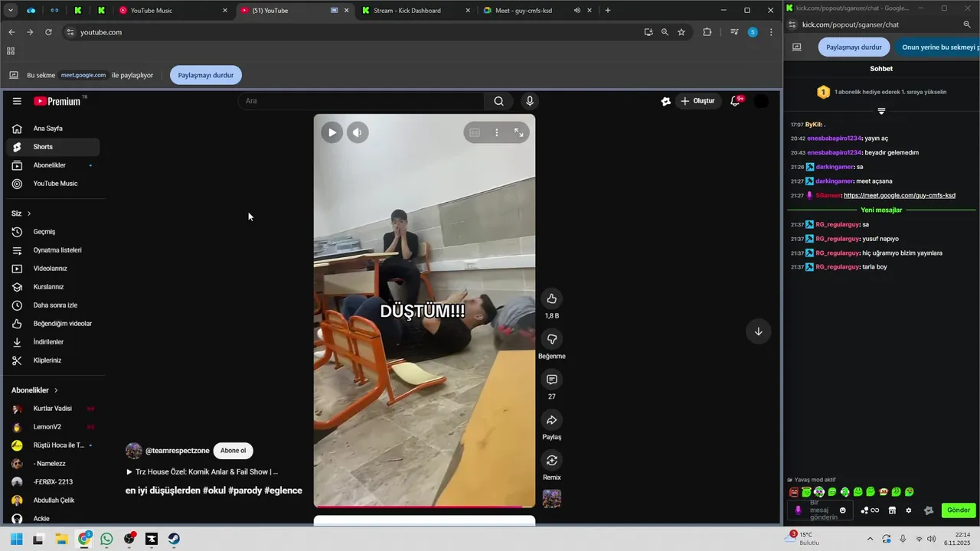Click the Oluştur create button
Image resolution: width=980 pixels, height=551 pixels.
[697, 101]
